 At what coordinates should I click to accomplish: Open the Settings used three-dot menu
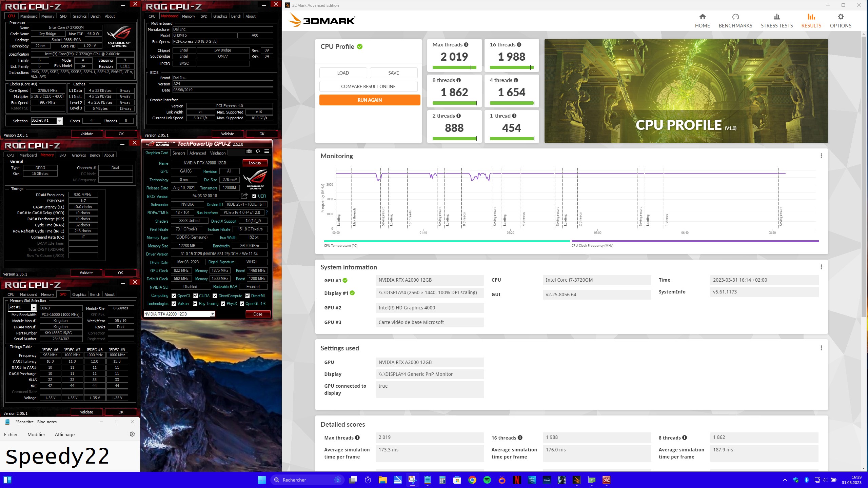pos(821,348)
